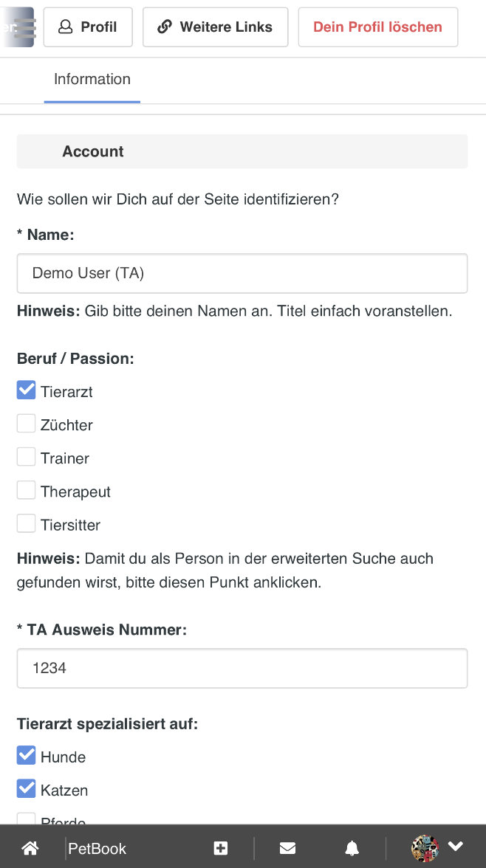Untick the Katzen specialization checkbox
Viewport: 486px width, 868px height.
click(x=26, y=789)
